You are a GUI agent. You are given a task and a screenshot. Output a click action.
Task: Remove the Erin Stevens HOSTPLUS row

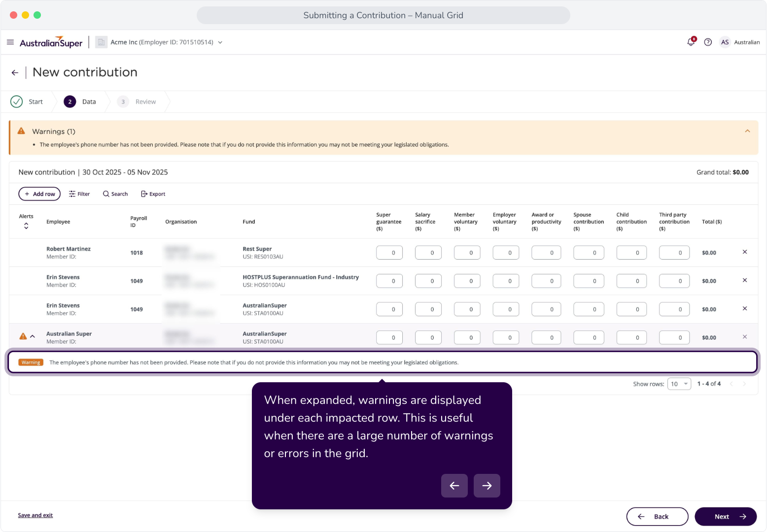[745, 280]
